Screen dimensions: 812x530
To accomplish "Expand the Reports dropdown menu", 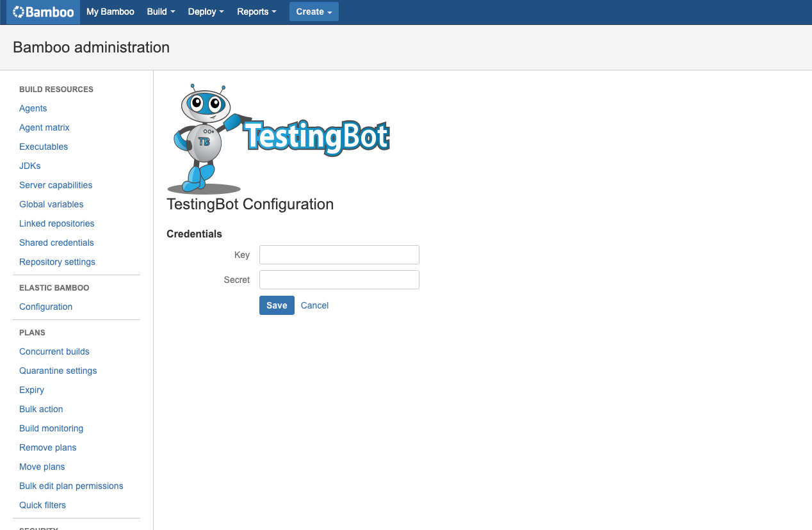I will [x=256, y=12].
